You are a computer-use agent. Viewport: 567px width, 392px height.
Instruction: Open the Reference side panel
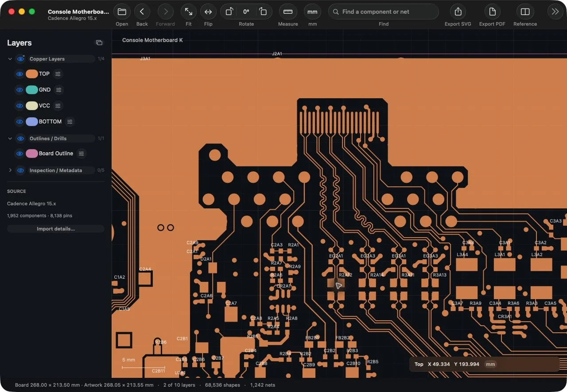click(525, 12)
